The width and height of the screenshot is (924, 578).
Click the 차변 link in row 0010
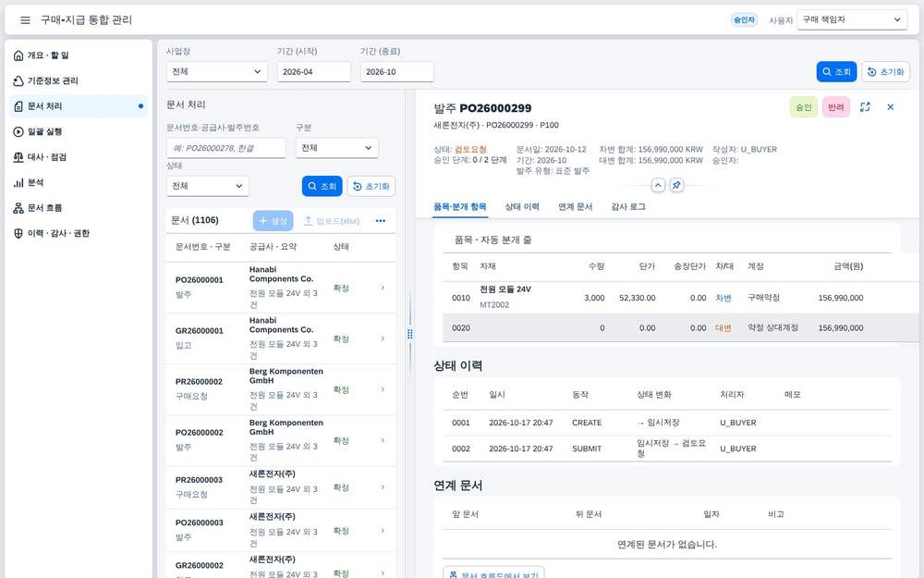pos(723,298)
